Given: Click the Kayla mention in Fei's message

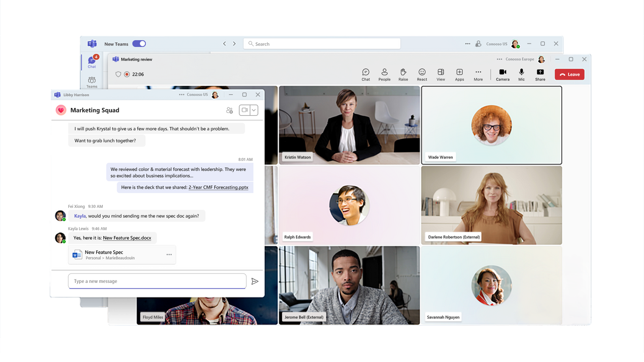Looking at the screenshot, I should [80, 216].
